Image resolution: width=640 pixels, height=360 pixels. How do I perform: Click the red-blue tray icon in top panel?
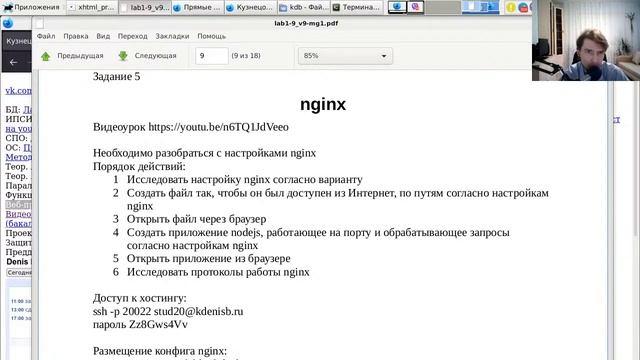523,7
